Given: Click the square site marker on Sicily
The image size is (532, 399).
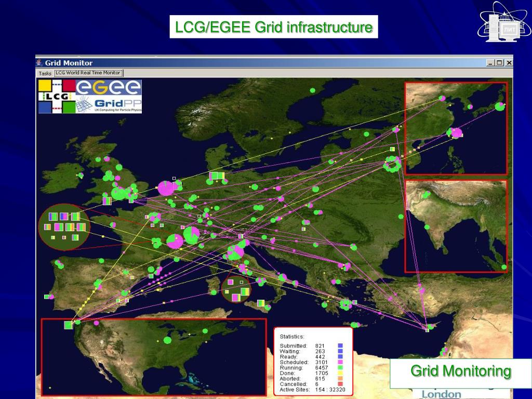Looking at the screenshot, I should pyautogui.click(x=261, y=303).
